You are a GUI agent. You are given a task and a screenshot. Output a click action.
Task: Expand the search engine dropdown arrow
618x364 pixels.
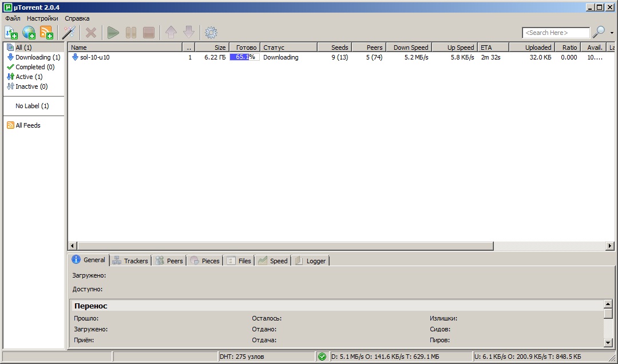tap(612, 33)
